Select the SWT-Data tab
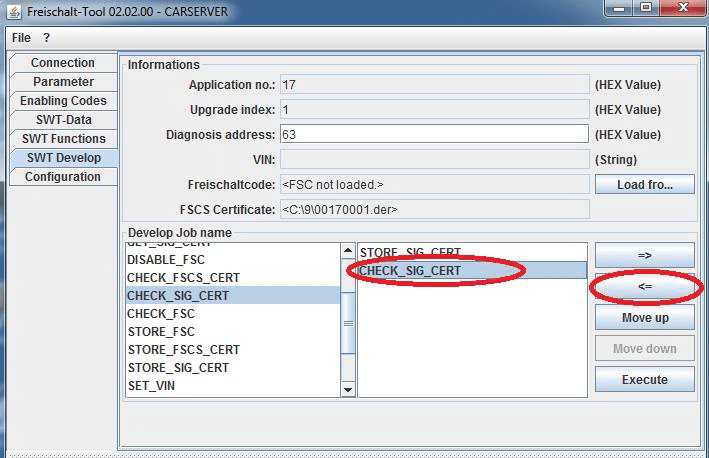709x458 pixels. (x=62, y=120)
